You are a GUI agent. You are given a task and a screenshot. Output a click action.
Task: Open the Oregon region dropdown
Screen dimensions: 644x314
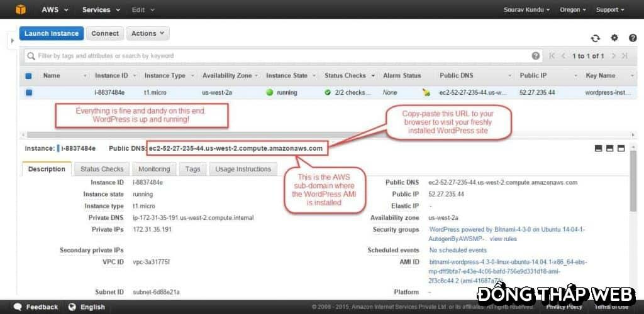click(x=572, y=9)
